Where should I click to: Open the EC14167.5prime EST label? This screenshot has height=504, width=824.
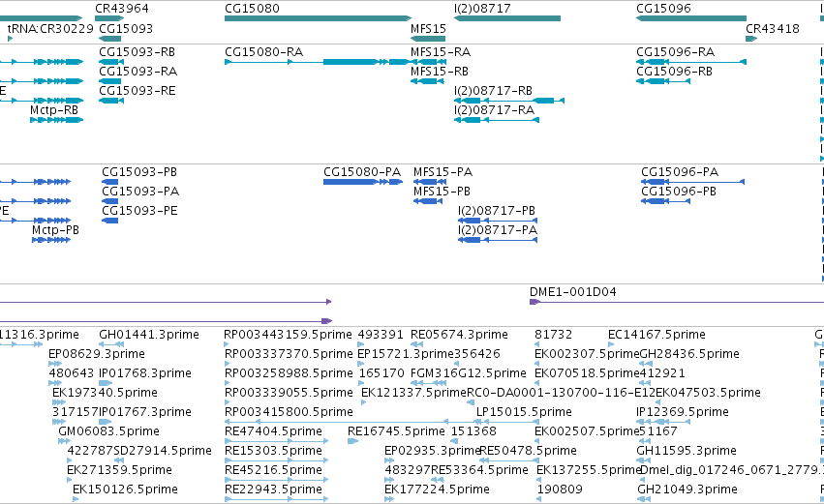click(x=656, y=335)
